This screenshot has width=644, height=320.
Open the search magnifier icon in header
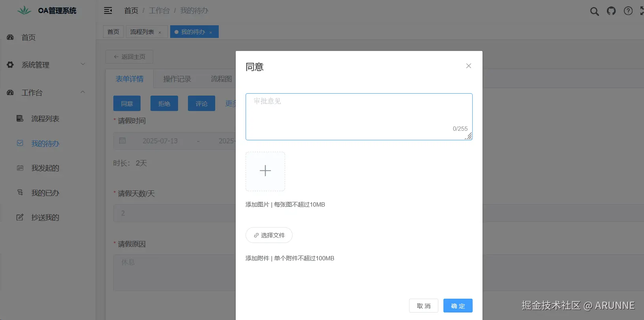click(594, 11)
